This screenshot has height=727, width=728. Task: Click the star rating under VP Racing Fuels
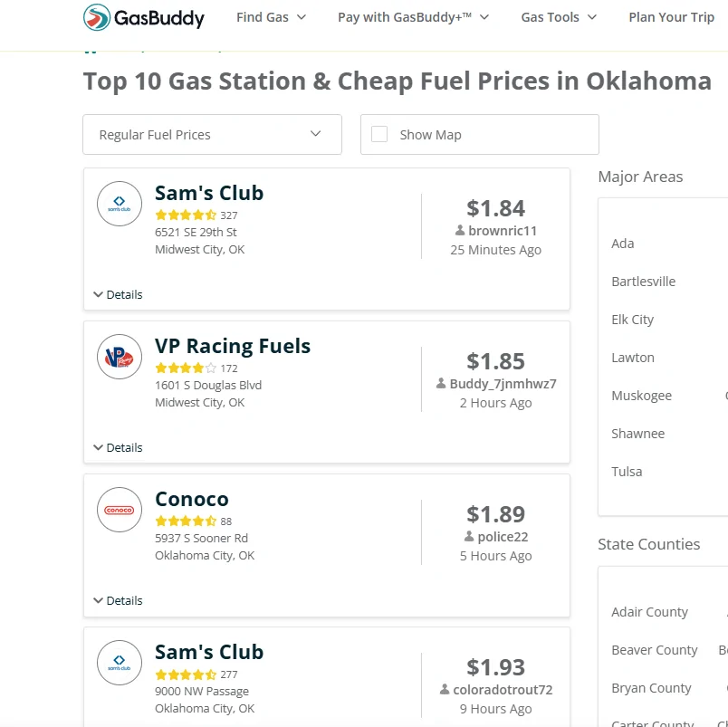[186, 368]
